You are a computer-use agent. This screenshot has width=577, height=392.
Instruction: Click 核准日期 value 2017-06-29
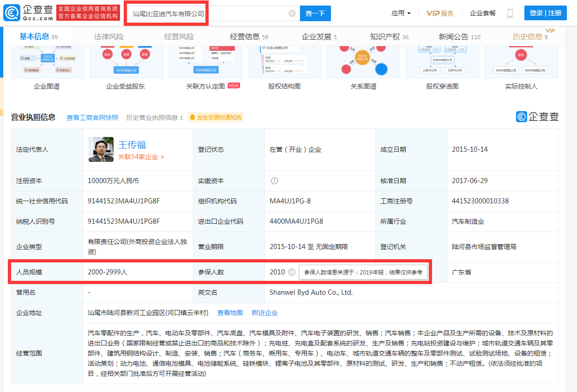point(470,181)
